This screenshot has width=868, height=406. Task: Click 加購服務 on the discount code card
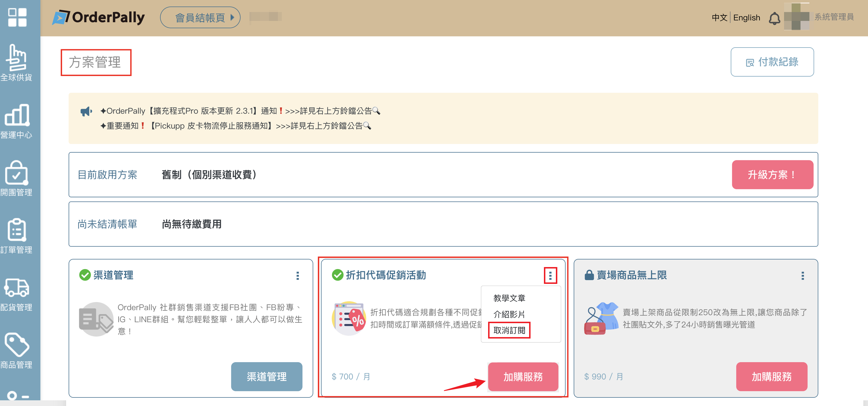[x=523, y=377]
